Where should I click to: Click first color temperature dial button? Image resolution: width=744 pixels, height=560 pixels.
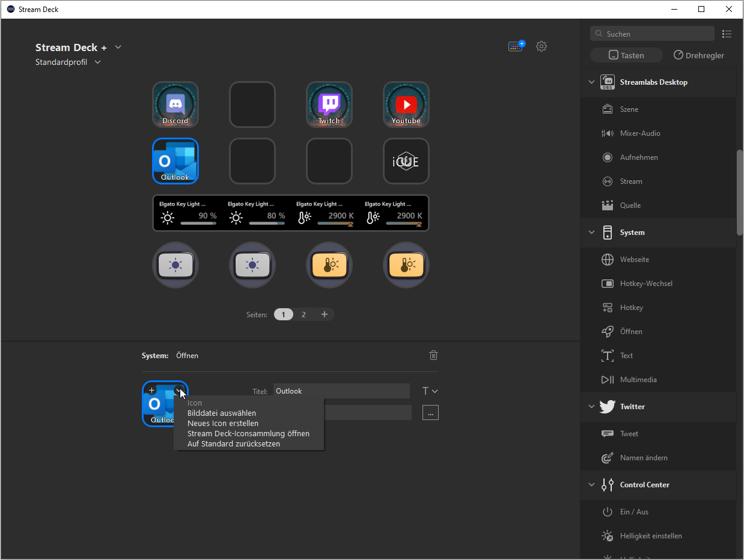point(329,265)
